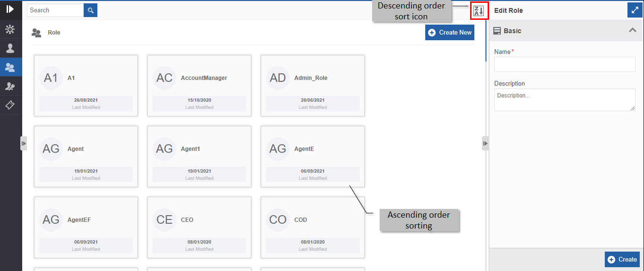Click into the Search field
Screen dimensions: 644x271
55,10
